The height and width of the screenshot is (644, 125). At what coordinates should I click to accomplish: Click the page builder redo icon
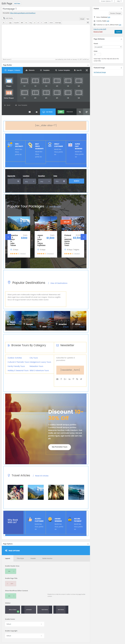coord(87,112)
